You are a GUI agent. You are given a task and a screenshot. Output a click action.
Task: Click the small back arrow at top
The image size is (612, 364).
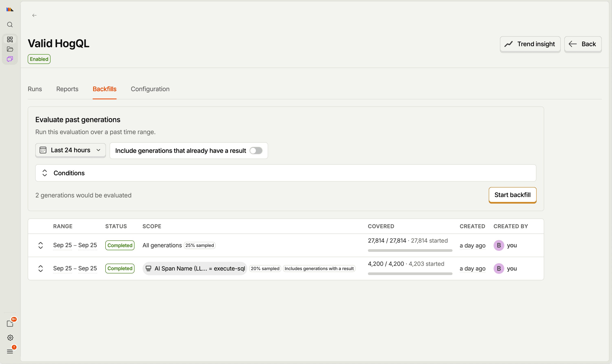tap(34, 15)
